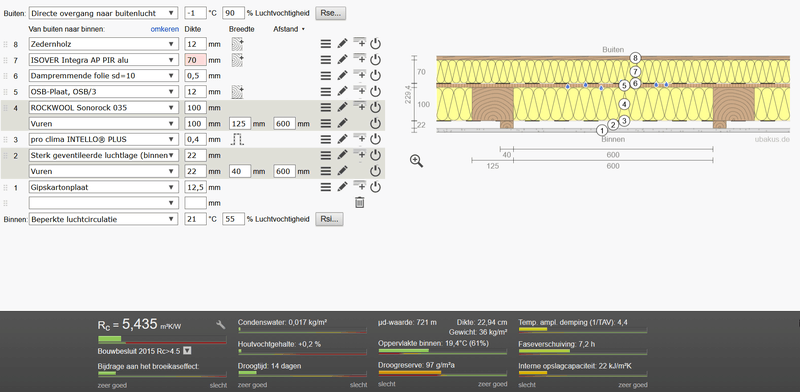Expand the Bouwbesluit 2015 Rc>4.5 requirement selector

tap(187, 351)
